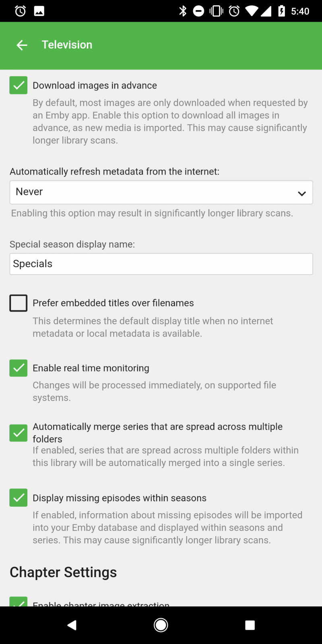322x644 pixels.
Task: Uncheck Display missing episodes within seasons
Action: click(19, 498)
